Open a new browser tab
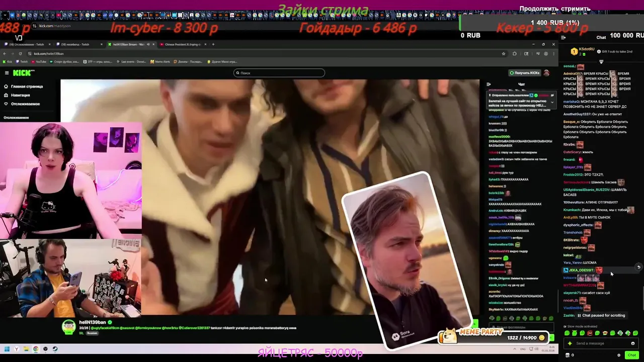Image resolution: width=644 pixels, height=362 pixels. pos(213,44)
